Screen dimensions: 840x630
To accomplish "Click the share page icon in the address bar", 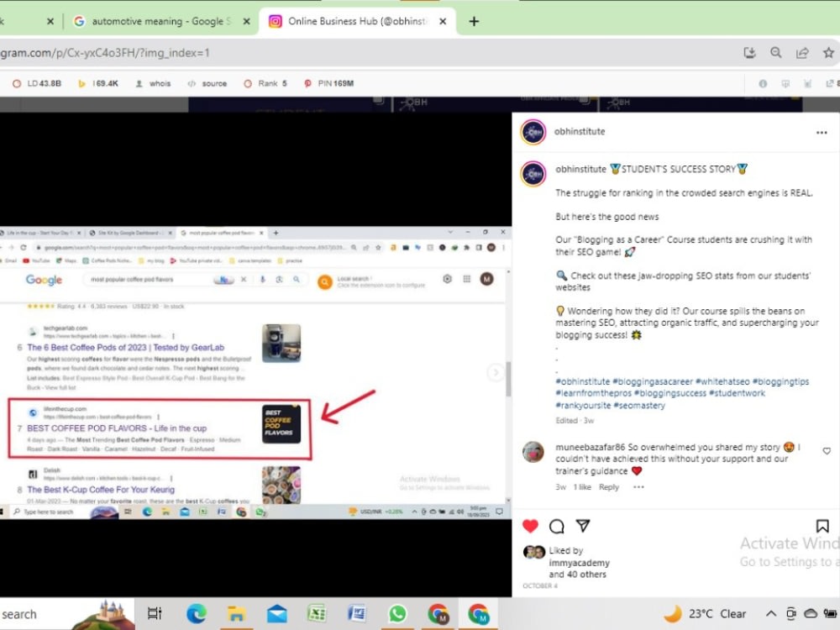I will (x=802, y=52).
